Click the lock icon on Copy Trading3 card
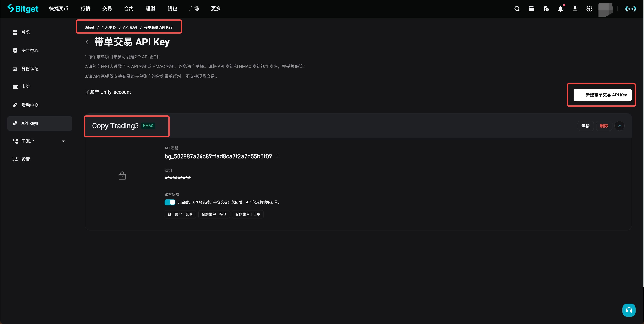 point(122,175)
